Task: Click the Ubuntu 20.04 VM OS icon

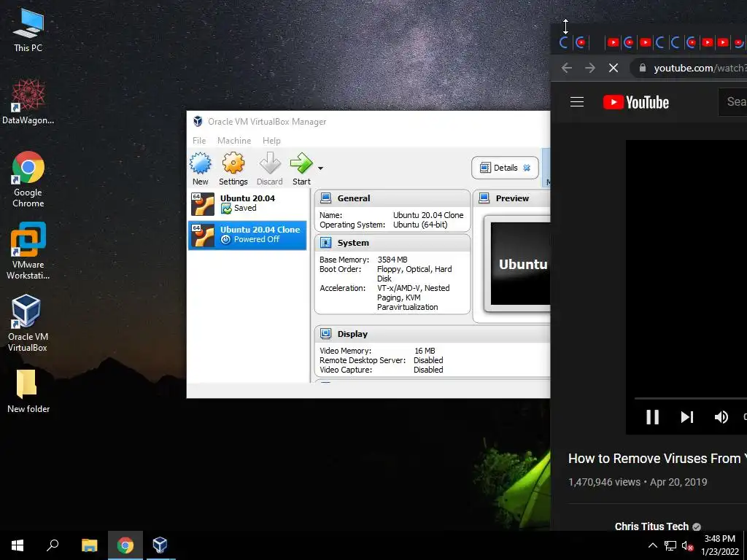Action: (x=203, y=204)
